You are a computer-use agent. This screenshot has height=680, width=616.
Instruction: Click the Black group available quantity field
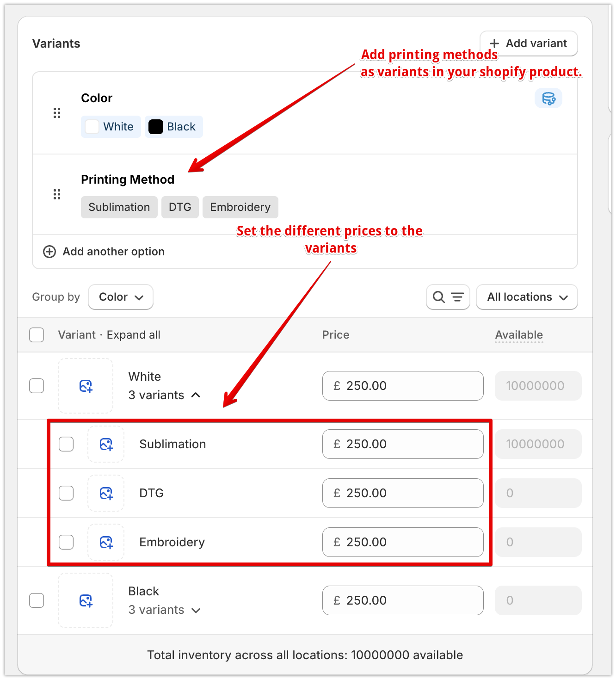point(538,600)
